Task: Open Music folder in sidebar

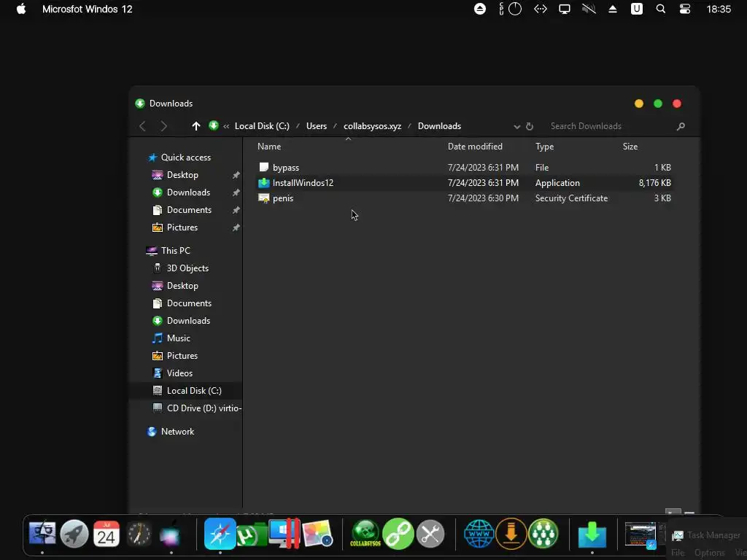Action: coord(178,338)
